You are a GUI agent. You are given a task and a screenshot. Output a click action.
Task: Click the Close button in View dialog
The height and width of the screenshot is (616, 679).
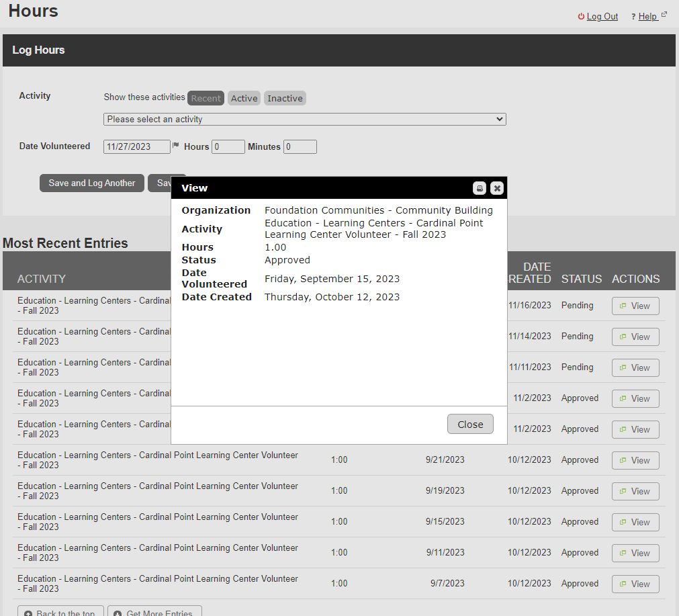click(470, 424)
